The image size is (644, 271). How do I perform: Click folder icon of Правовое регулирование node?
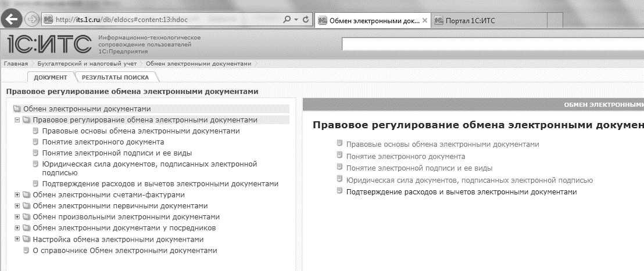click(x=26, y=120)
